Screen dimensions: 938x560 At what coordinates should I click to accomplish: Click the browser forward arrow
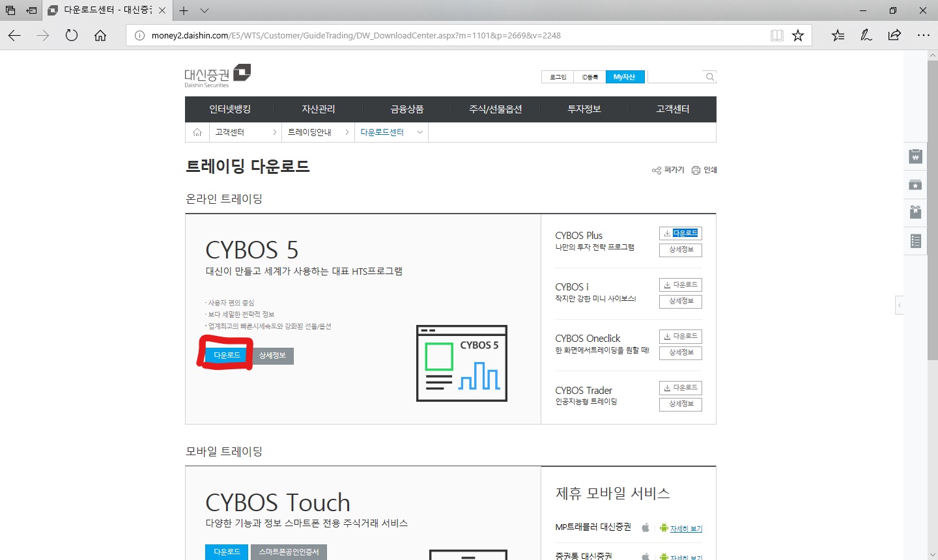coord(43,35)
